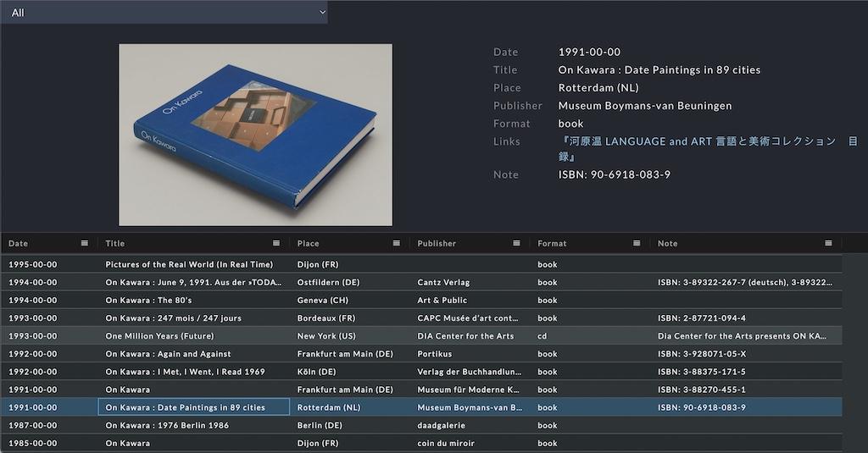
Task: Click the Cantz Verlag publisher cell
Action: [443, 283]
